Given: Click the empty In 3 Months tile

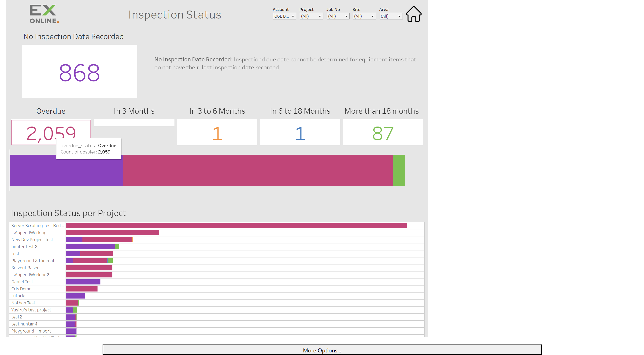Looking at the screenshot, I should pos(134,123).
